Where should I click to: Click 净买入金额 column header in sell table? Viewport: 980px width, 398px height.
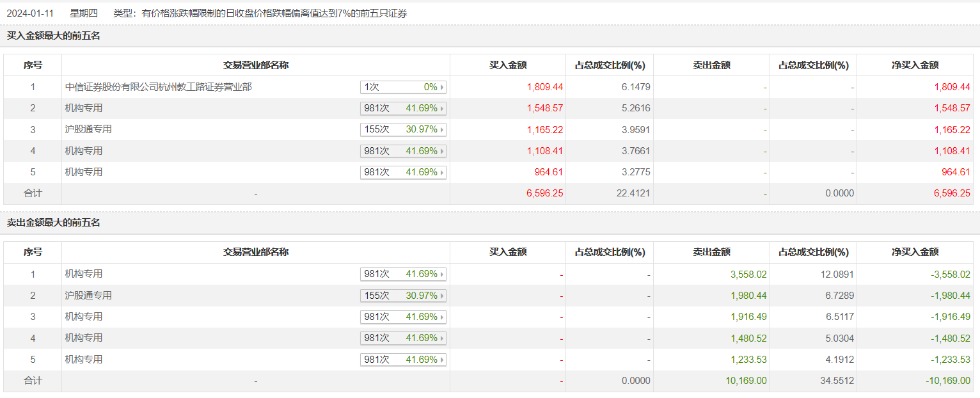[x=915, y=252]
